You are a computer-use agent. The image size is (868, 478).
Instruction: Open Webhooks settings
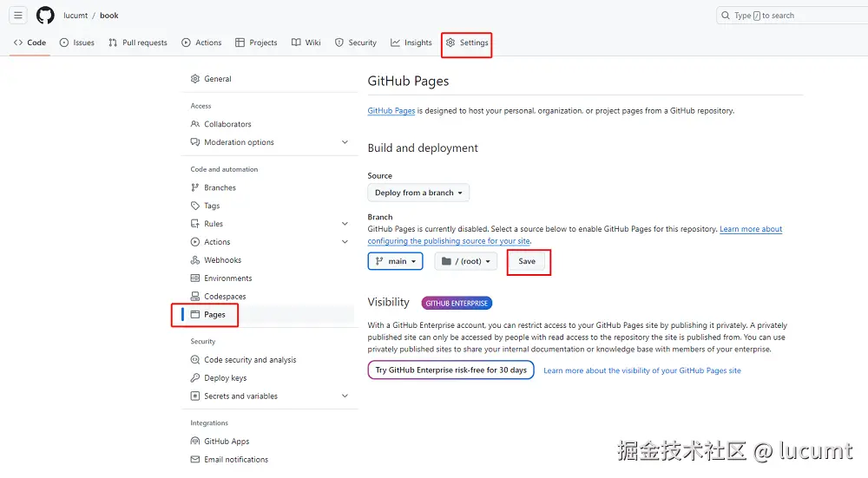(x=222, y=260)
